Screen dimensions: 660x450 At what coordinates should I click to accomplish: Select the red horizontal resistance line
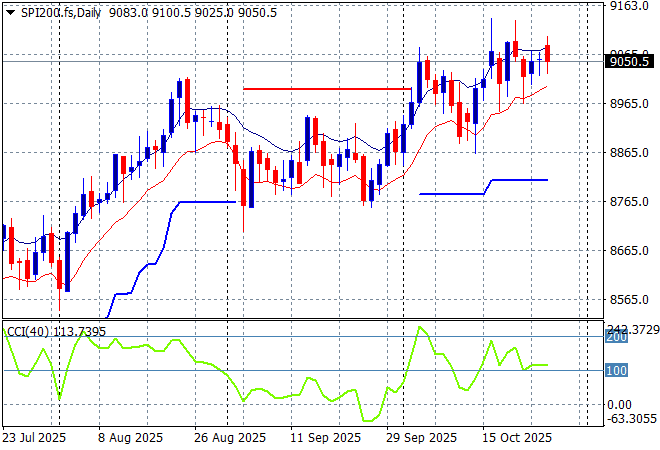[327, 89]
